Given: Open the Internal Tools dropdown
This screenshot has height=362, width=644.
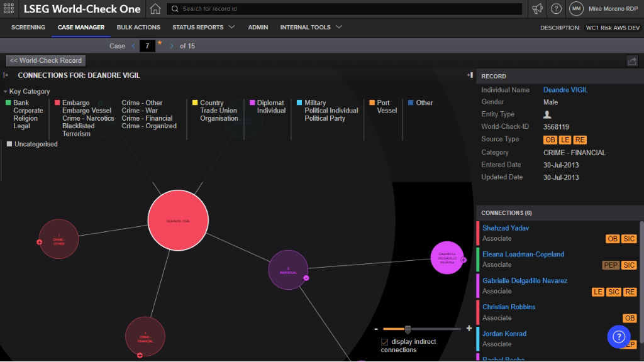Looking at the screenshot, I should tap(311, 28).
